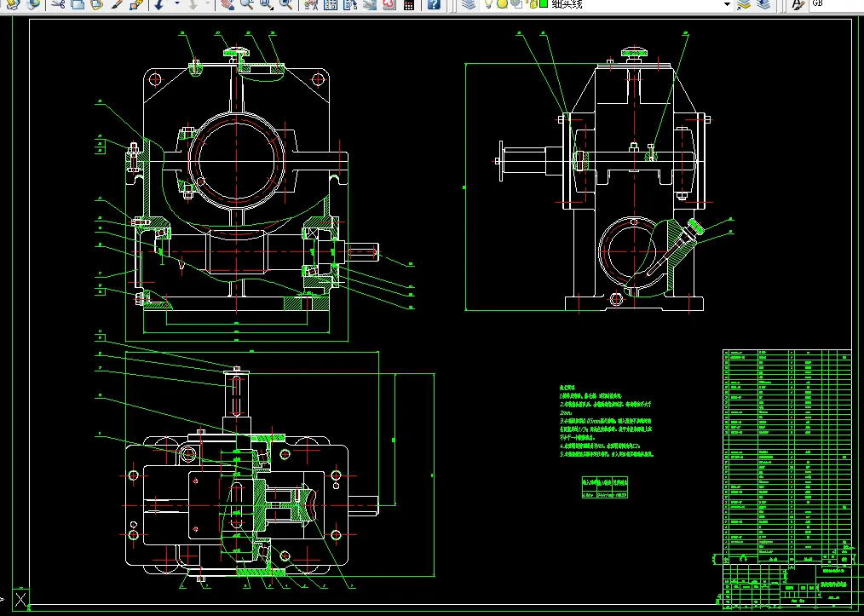Open the undo history dropdown arrow
The width and height of the screenshot is (864, 616).
click(177, 4)
